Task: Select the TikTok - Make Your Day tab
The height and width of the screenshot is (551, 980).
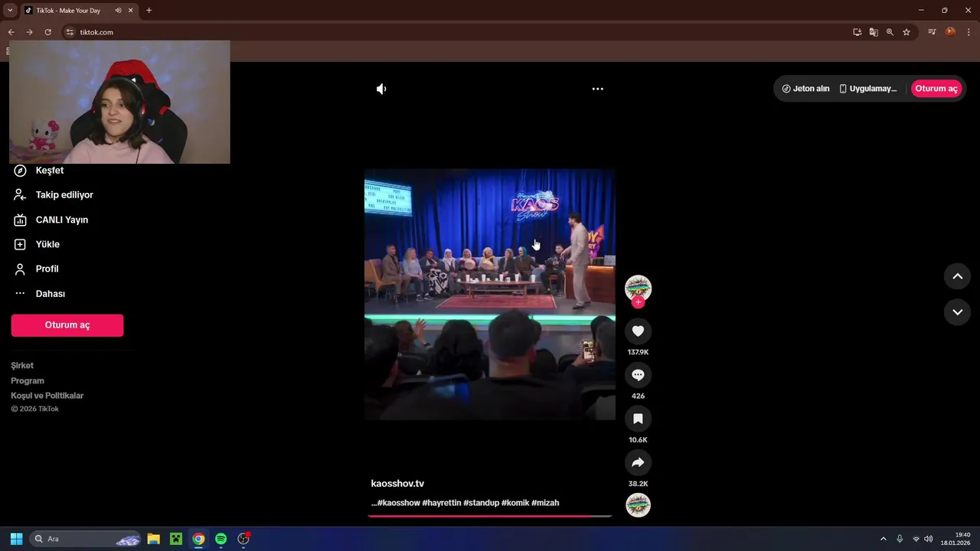Action: [x=79, y=11]
